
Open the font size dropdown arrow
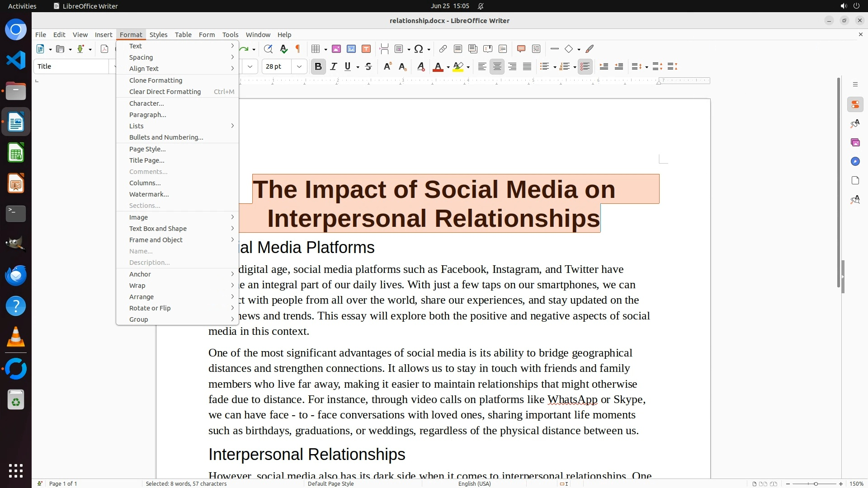tap(299, 66)
